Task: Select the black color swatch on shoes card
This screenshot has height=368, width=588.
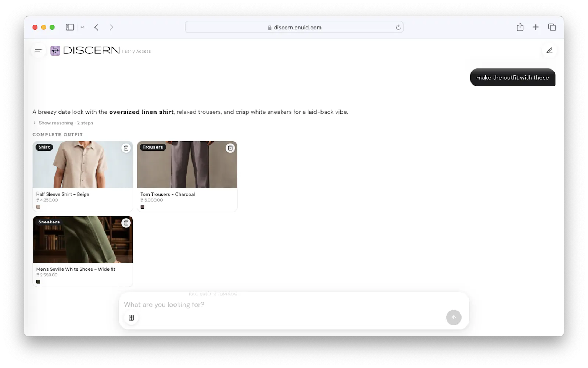Action: pos(38,282)
